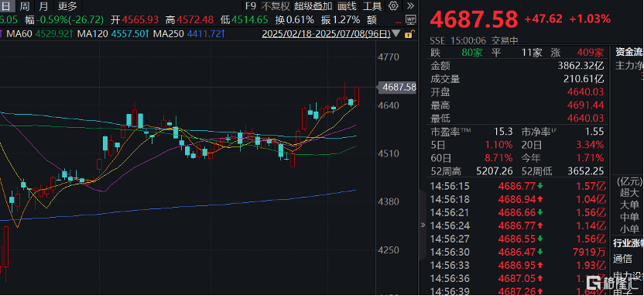Click the double-arrow more tools icon
Viewport: 644px width, 296px height.
409,5
